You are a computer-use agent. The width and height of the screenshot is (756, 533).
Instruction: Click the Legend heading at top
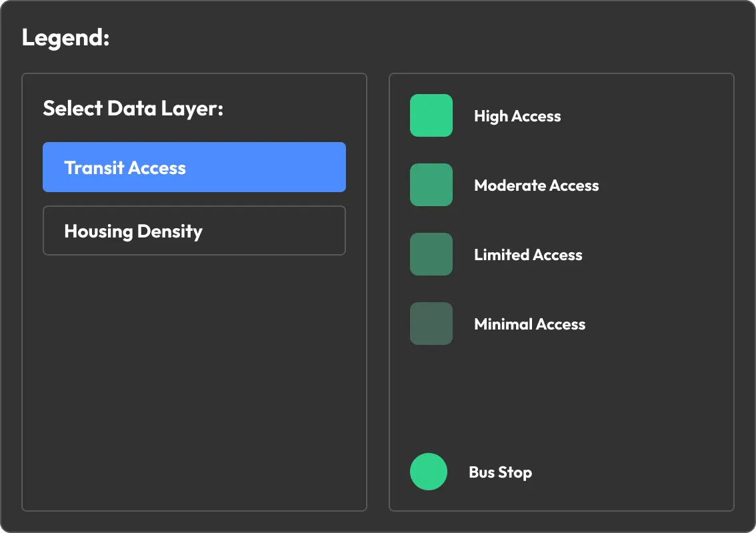pyautogui.click(x=65, y=38)
